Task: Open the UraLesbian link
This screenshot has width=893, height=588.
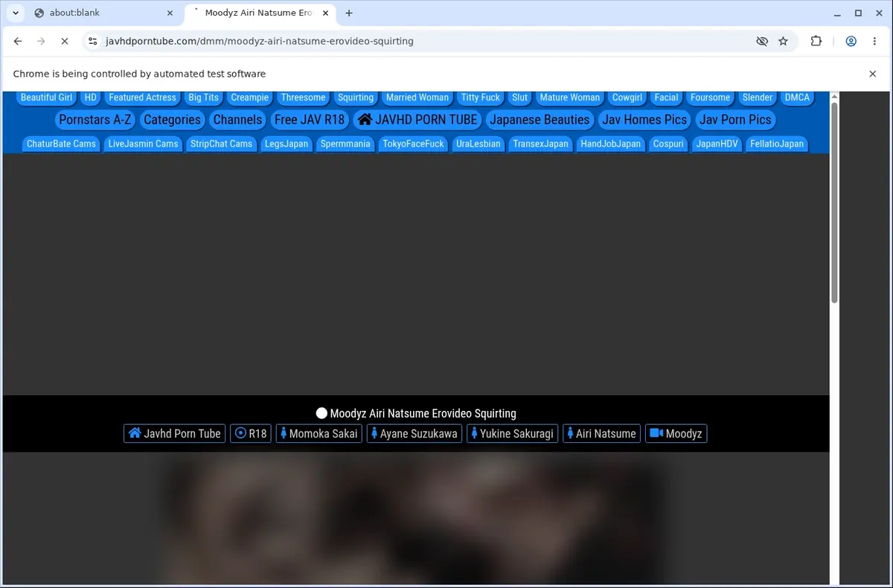Action: [478, 144]
